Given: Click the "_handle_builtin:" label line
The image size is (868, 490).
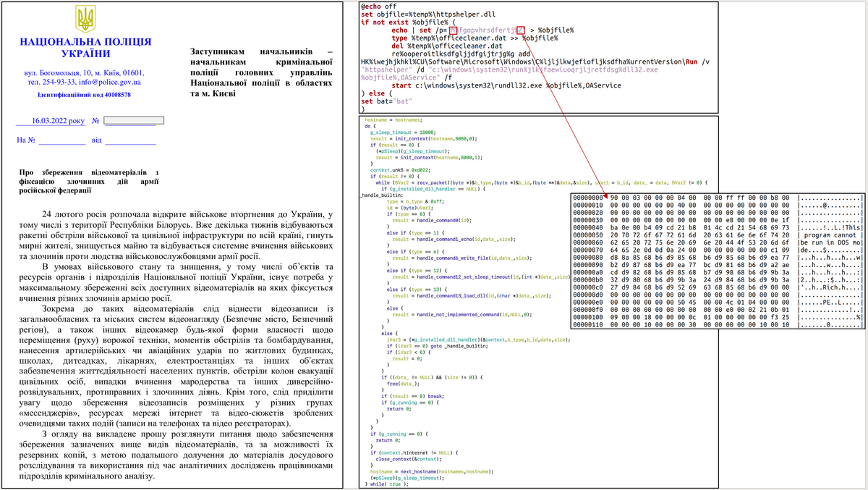Looking at the screenshot, I should click(381, 195).
